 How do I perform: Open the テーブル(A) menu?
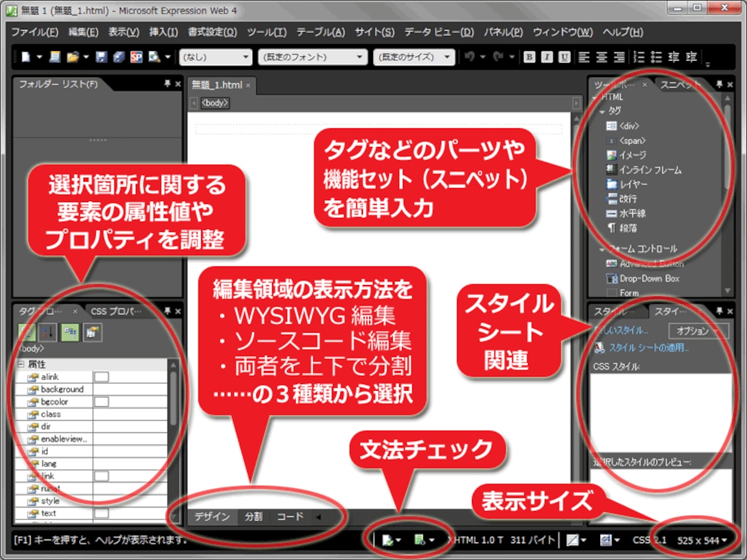(x=320, y=32)
